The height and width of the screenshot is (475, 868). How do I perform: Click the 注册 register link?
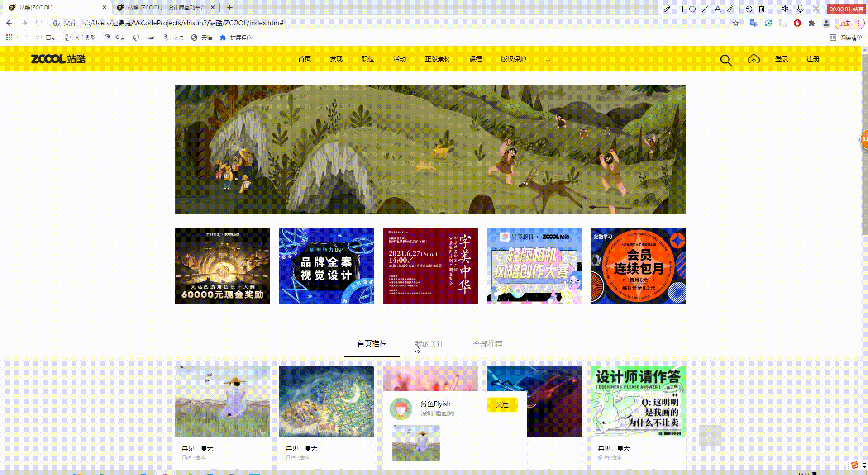point(813,59)
